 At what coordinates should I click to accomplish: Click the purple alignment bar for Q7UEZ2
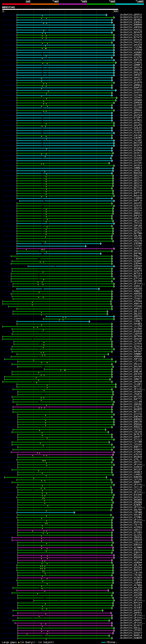point(63,407)
